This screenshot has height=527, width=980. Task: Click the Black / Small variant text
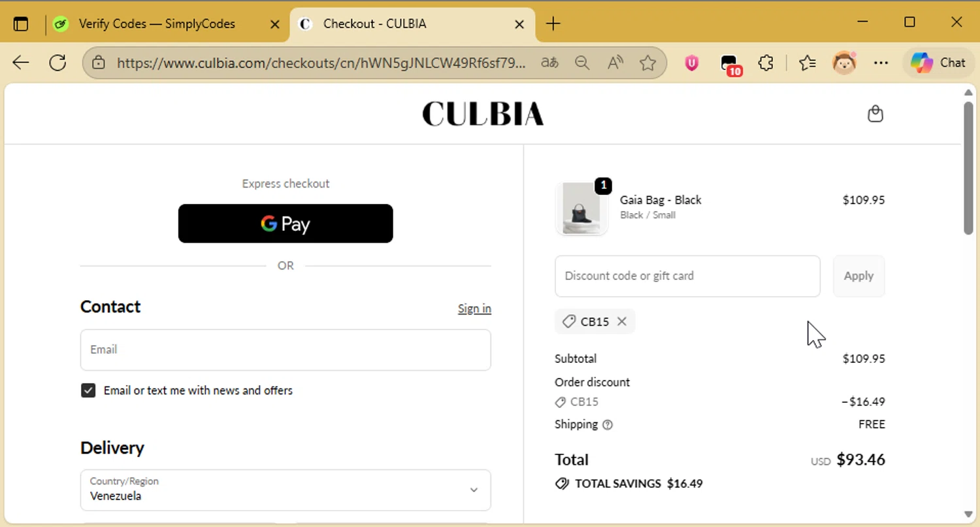click(x=647, y=215)
